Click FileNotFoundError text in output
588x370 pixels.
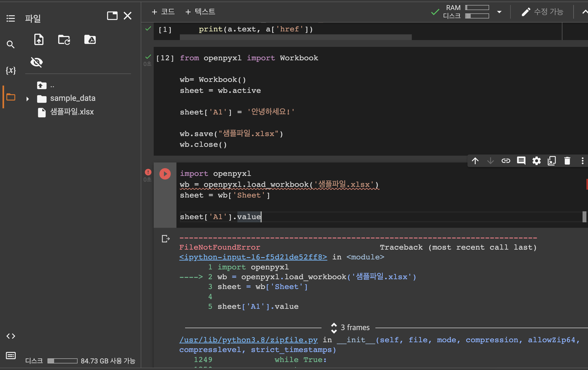(x=220, y=247)
